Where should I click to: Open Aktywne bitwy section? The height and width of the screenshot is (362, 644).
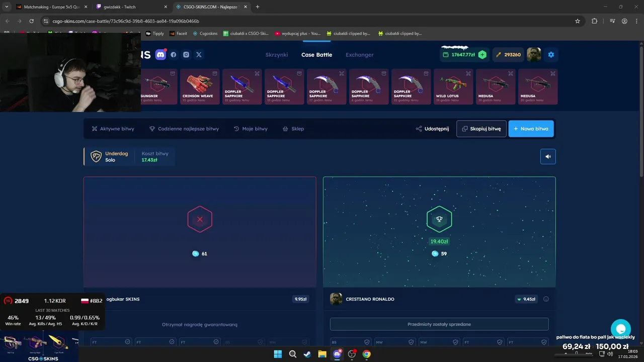tap(113, 129)
